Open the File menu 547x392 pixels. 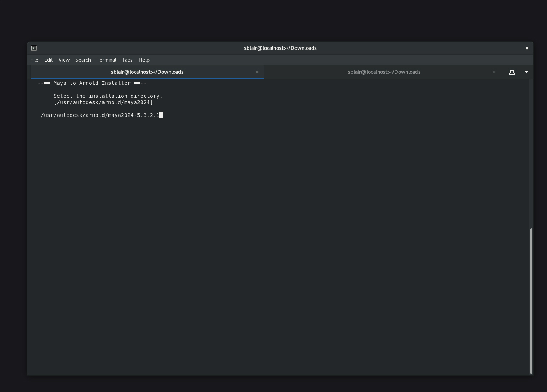point(34,60)
